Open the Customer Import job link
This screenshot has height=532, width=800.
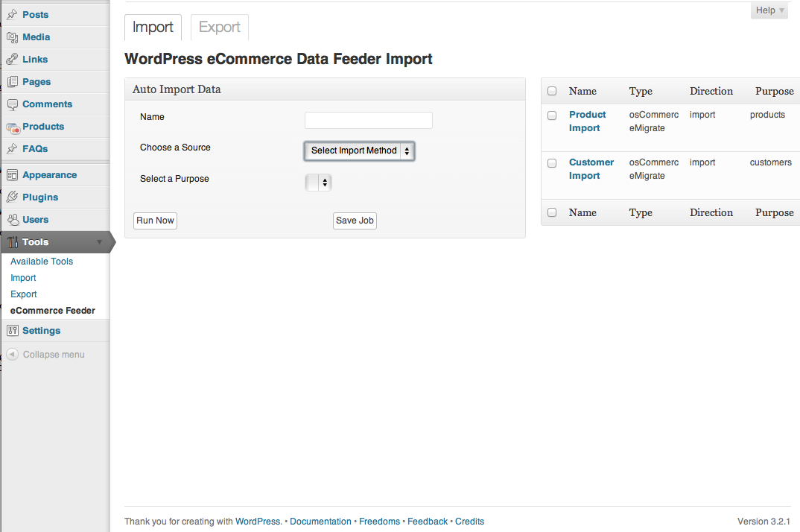pos(591,169)
